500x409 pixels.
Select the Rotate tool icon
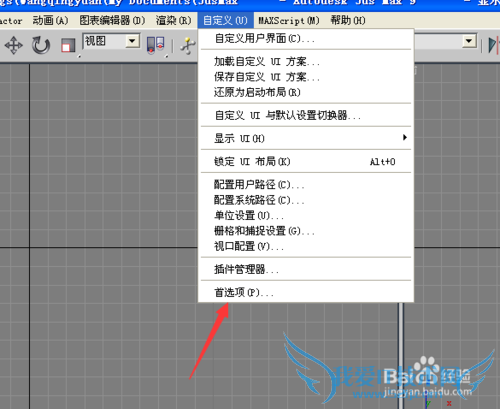pyautogui.click(x=41, y=45)
